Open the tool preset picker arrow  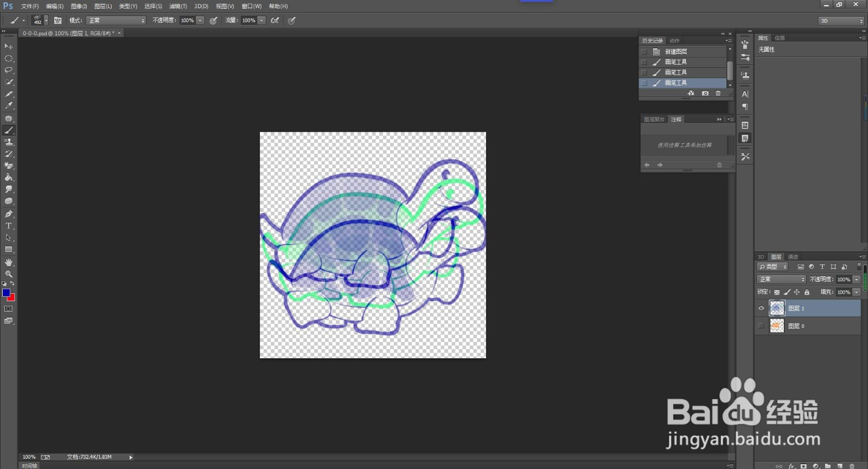tap(23, 20)
